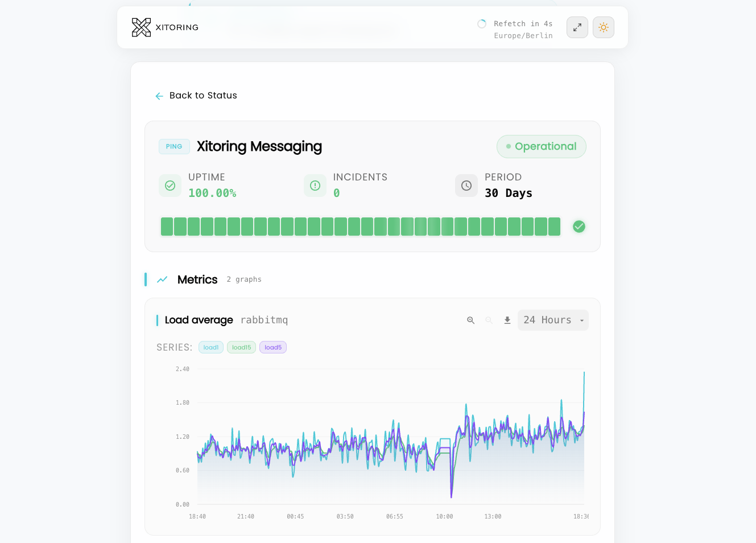Download the Load average chart data
Image resolution: width=756 pixels, height=543 pixels.
click(x=507, y=320)
